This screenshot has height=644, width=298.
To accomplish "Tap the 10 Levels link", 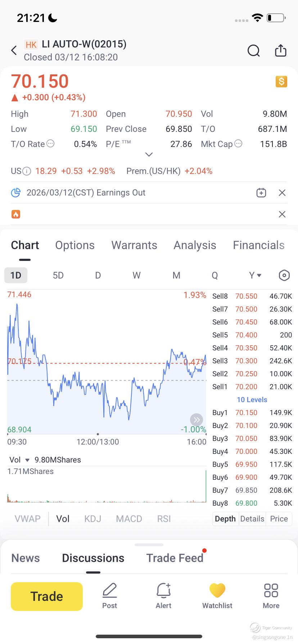I will (252, 400).
